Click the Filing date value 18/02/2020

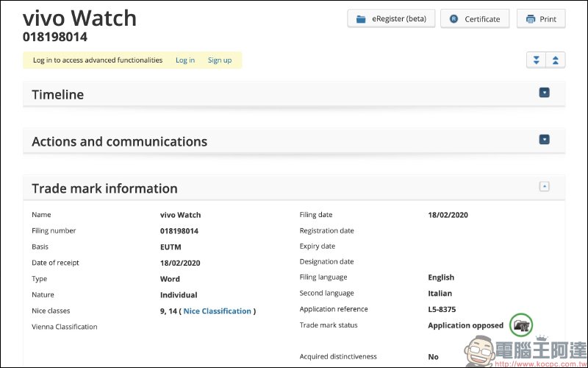(x=448, y=215)
